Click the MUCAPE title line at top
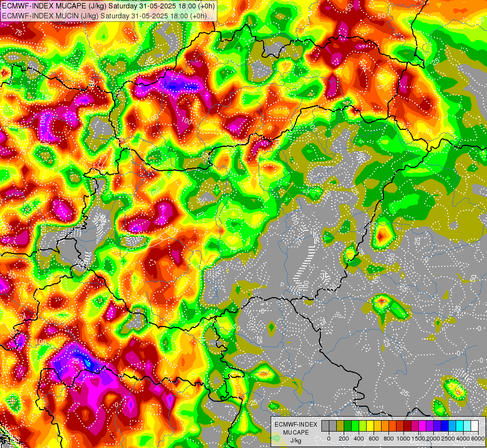The width and height of the screenshot is (487, 448). pyautogui.click(x=108, y=6)
